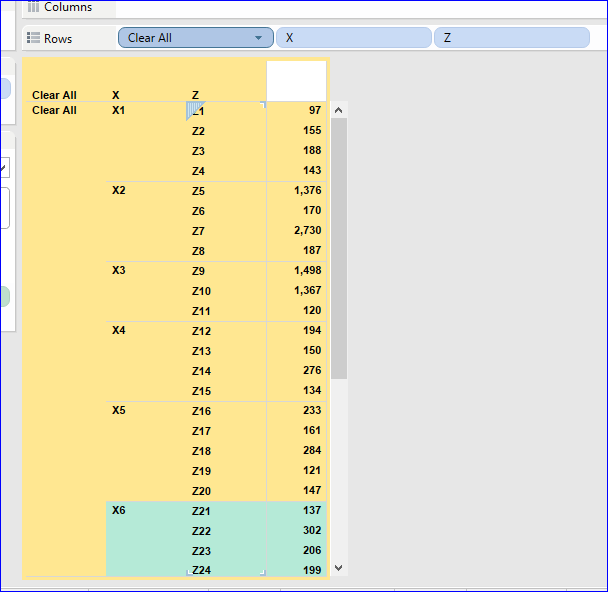Select the value 276 cell
This screenshot has height=592, width=608.
[x=312, y=370]
